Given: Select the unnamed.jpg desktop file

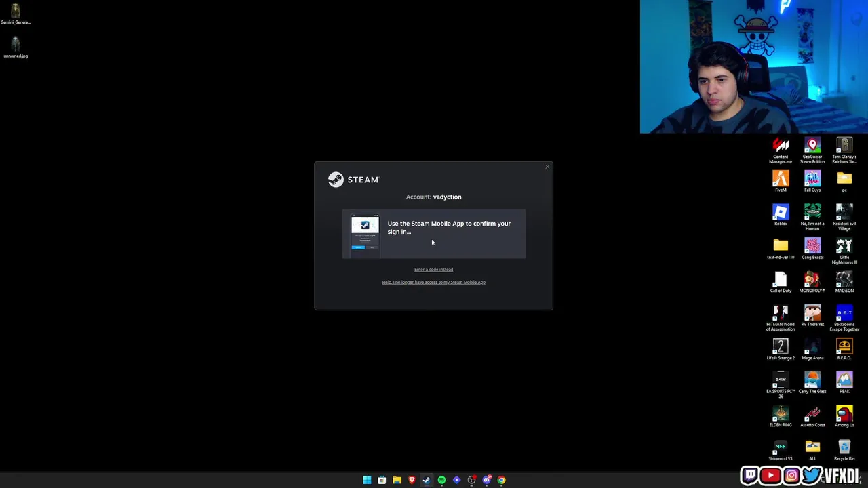Looking at the screenshot, I should tap(16, 47).
